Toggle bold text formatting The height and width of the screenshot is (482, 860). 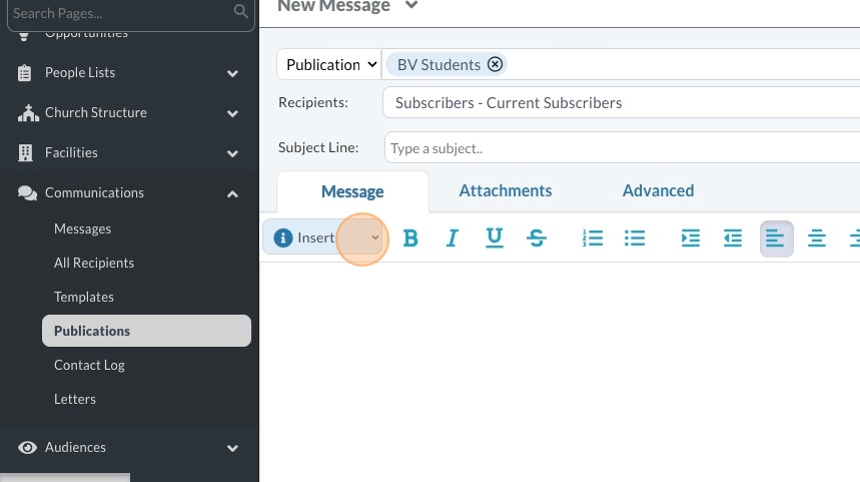pyautogui.click(x=410, y=238)
